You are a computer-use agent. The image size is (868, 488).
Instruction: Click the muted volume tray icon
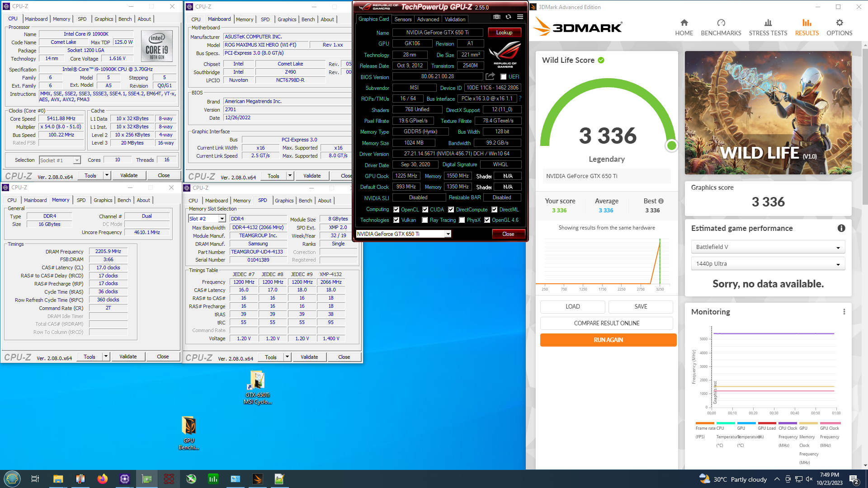coord(809,479)
